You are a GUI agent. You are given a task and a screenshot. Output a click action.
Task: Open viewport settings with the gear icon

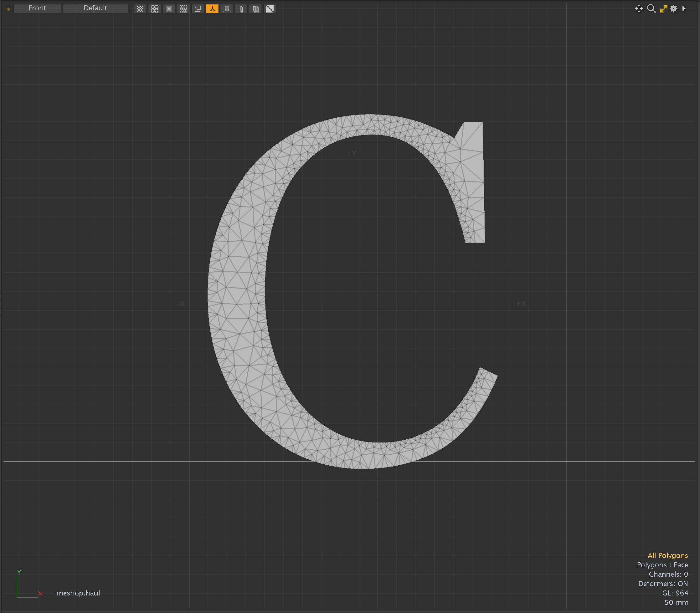(x=674, y=8)
